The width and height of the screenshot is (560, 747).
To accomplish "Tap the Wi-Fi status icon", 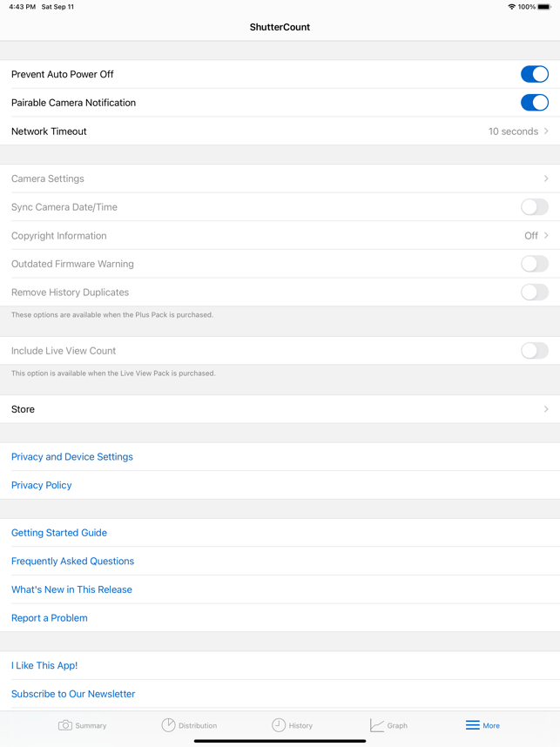I will point(512,7).
